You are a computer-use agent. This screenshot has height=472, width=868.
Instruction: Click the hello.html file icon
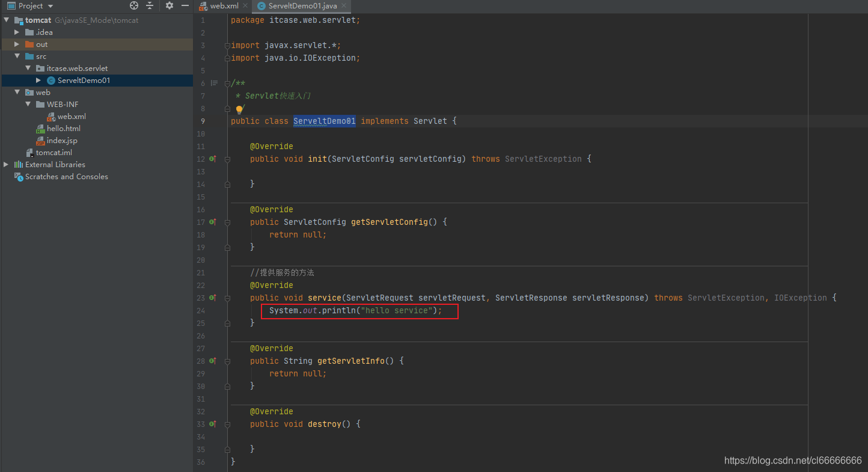pos(40,129)
